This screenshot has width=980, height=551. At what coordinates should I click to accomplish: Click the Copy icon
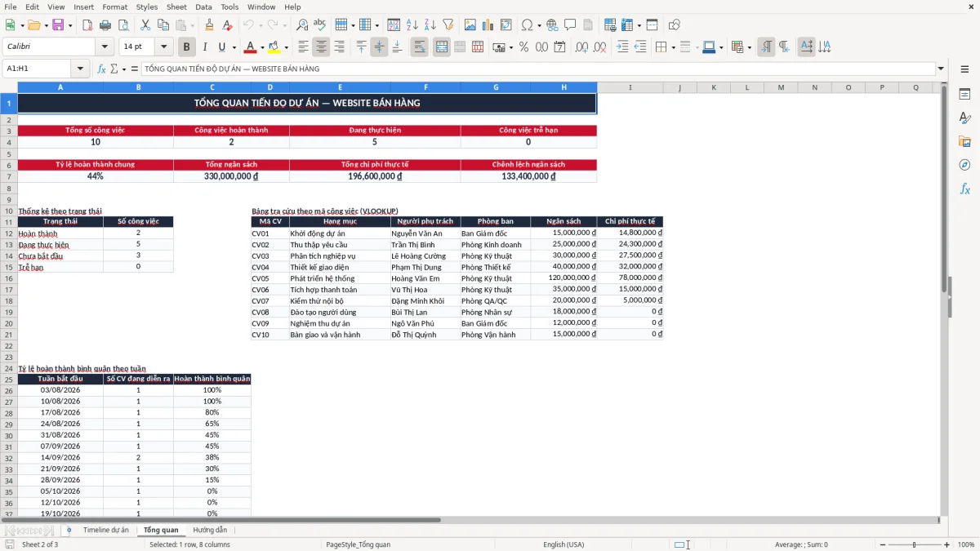coord(163,25)
